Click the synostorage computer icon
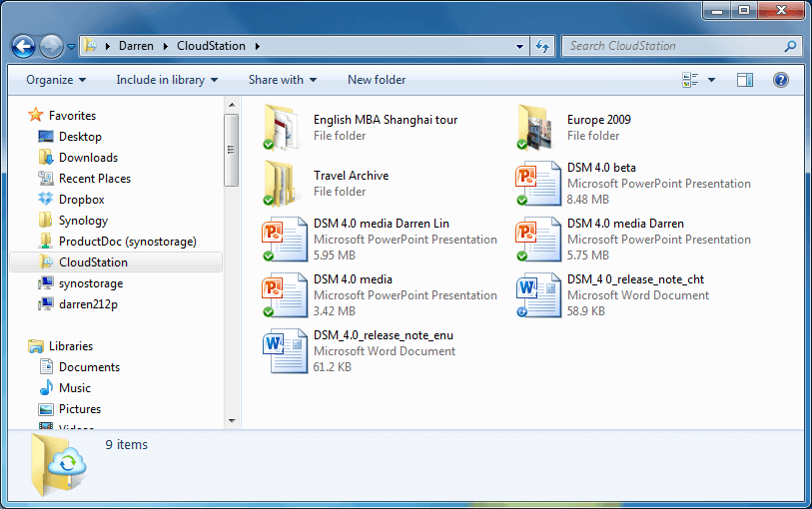The height and width of the screenshot is (509, 812). click(46, 283)
